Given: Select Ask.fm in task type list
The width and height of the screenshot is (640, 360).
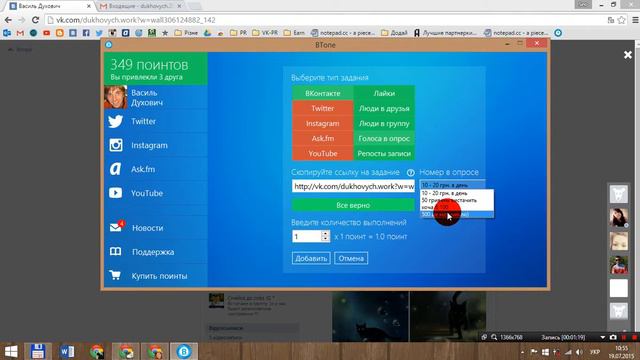Looking at the screenshot, I should tap(322, 138).
